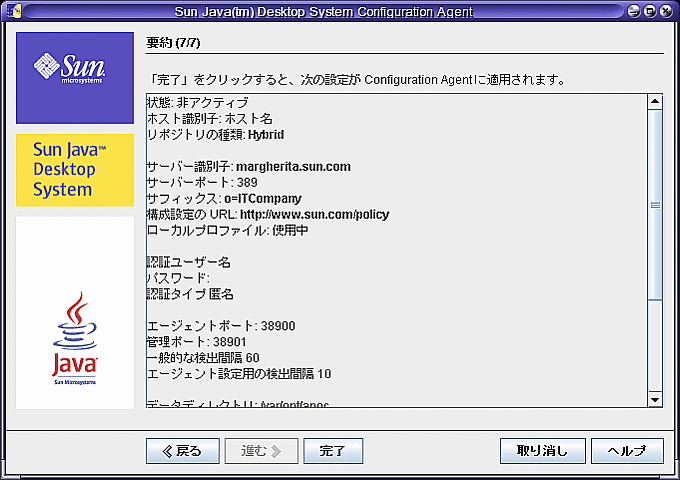The height and width of the screenshot is (480, 680).
Task: Click the line サーバーポート: 389
Action: [x=202, y=183]
